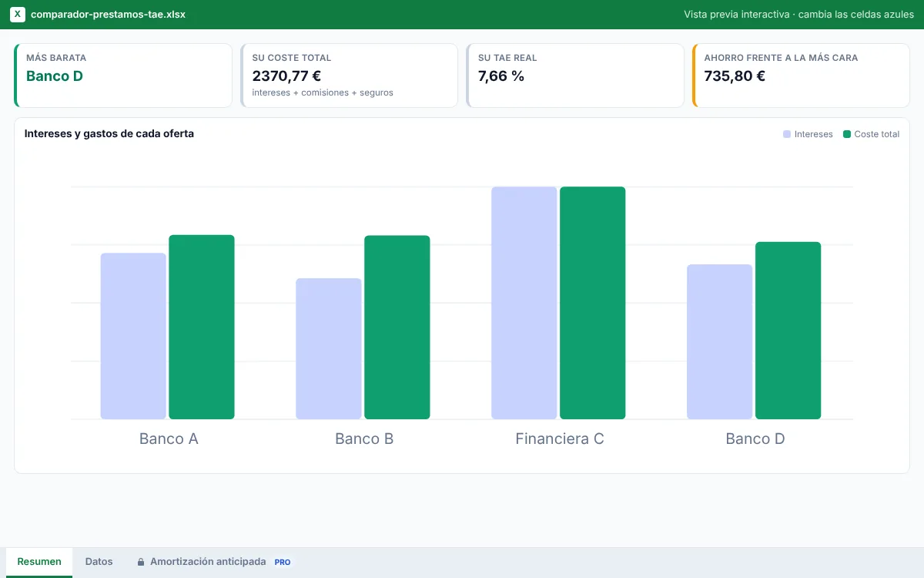The height and width of the screenshot is (578, 924).
Task: Select the 735,80 € savings value
Action: tap(735, 76)
